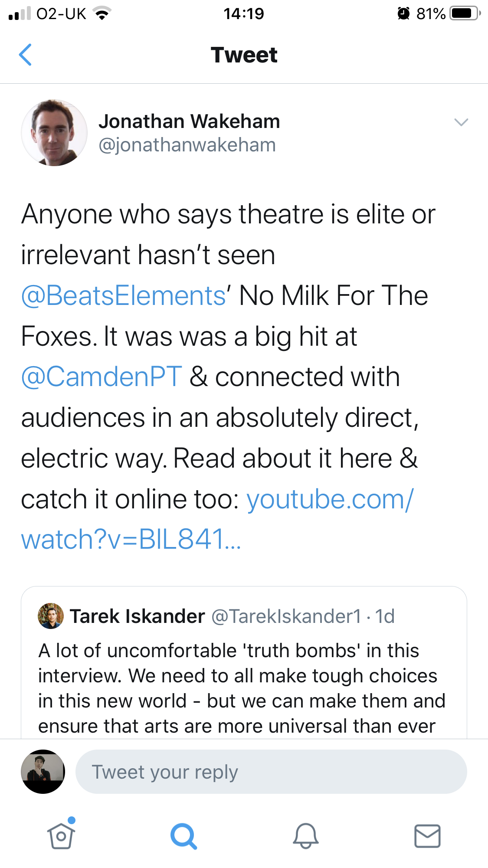Open Jonathan Wakeham's display name
This screenshot has height=868, width=488.
189,121
